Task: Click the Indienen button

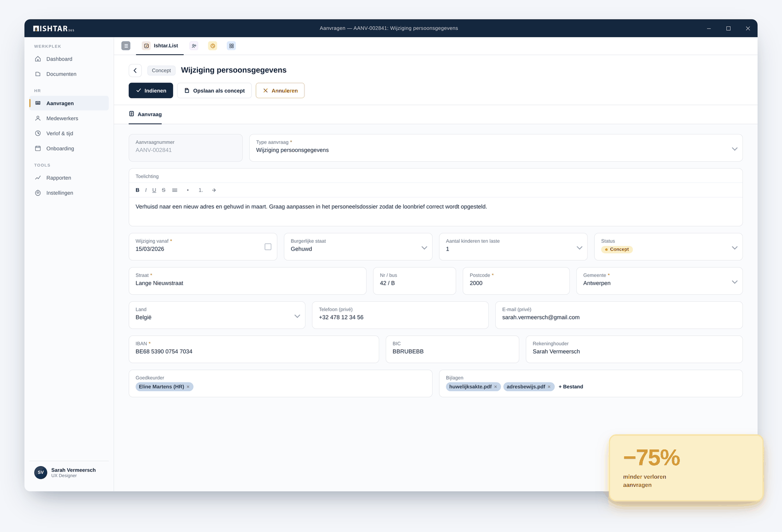Action: point(151,90)
